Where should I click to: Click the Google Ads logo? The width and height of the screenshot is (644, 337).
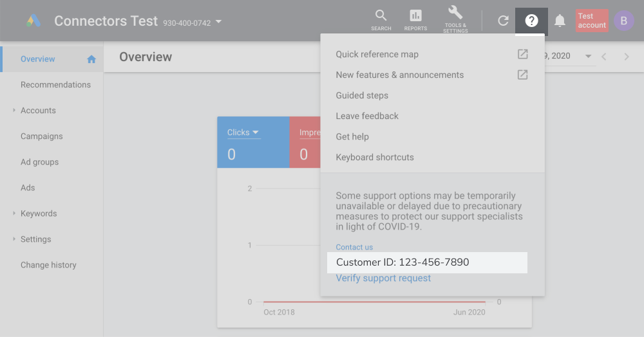coord(33,21)
